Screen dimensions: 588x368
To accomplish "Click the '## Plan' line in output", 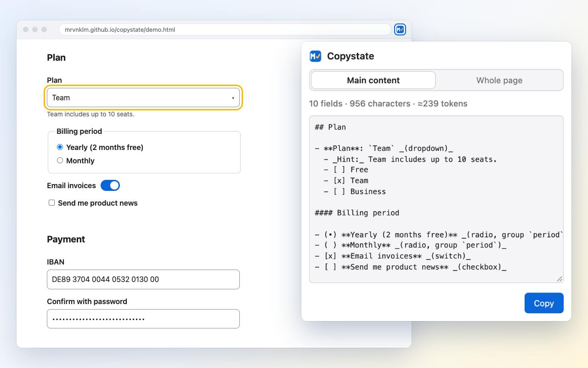I will point(330,127).
